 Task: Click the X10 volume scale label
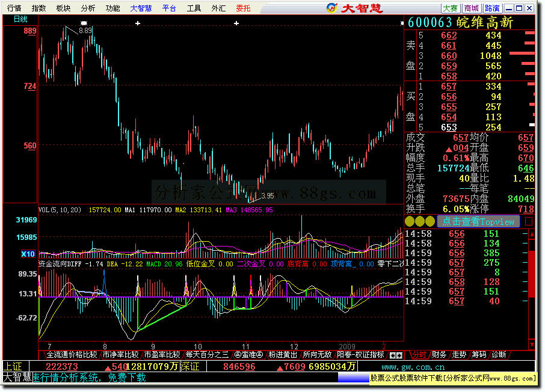pos(28,254)
